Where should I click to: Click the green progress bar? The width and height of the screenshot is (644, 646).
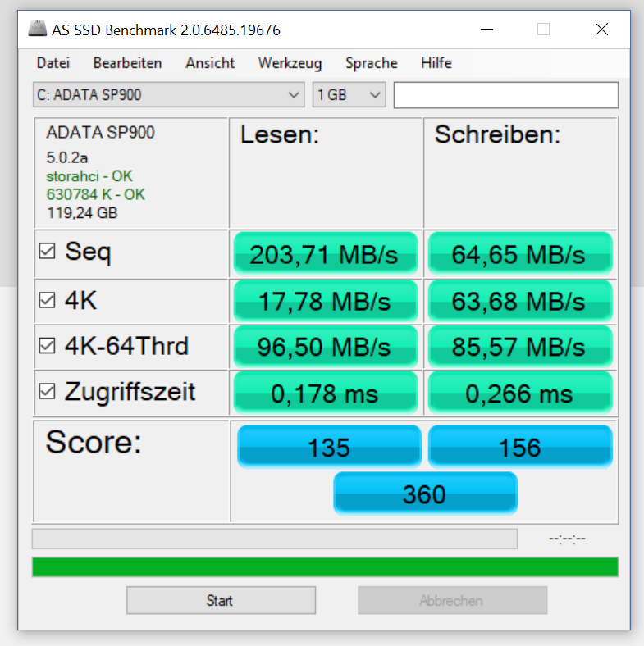[326, 567]
